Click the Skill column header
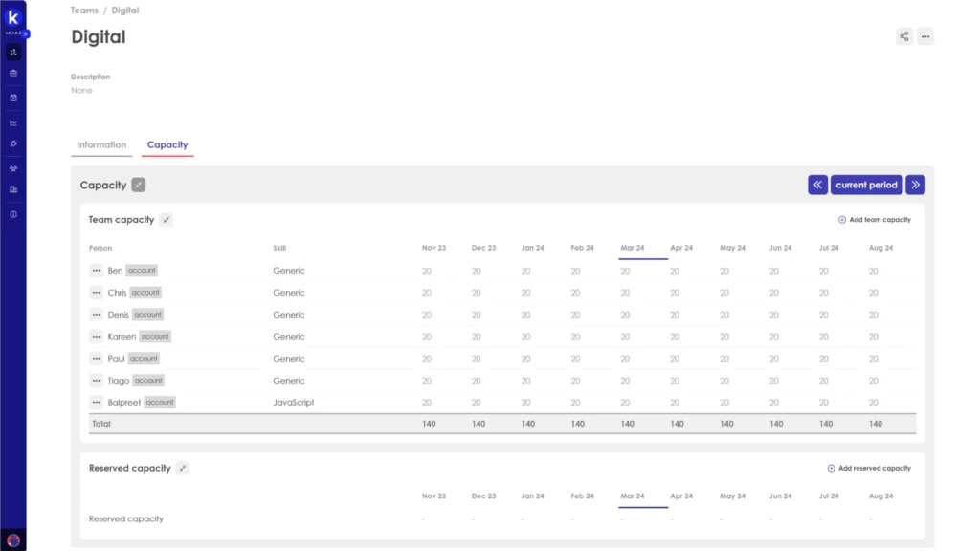This screenshot has width=980, height=551. click(x=279, y=248)
